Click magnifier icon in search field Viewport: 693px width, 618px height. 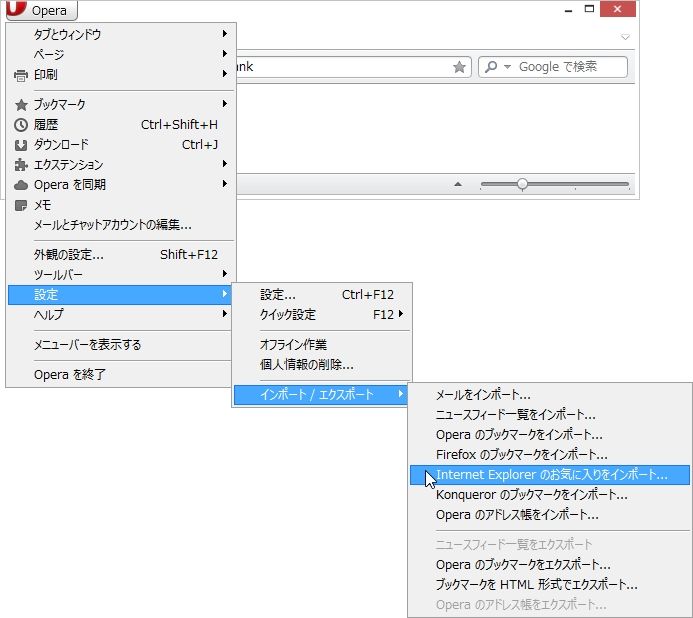pos(491,67)
